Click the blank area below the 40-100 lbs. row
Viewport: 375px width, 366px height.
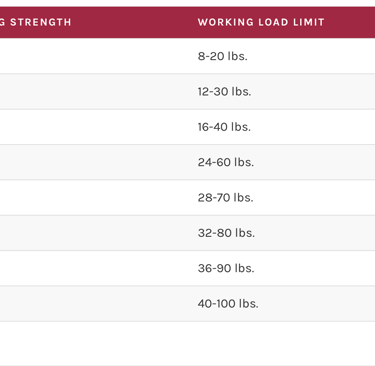coord(187,343)
